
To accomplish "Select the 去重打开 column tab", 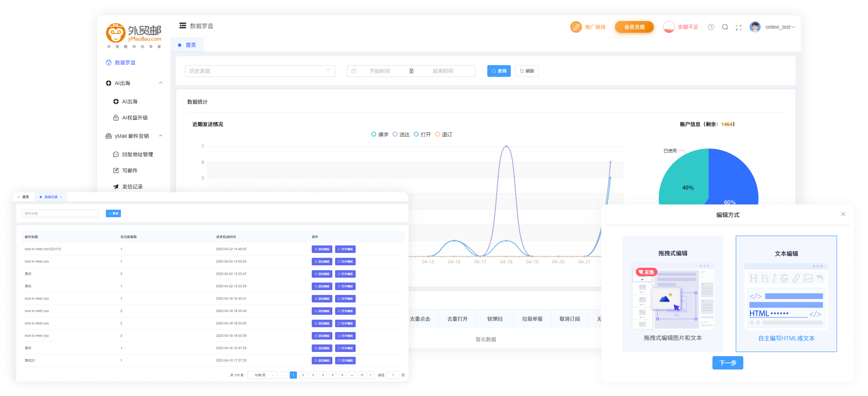I will (457, 319).
